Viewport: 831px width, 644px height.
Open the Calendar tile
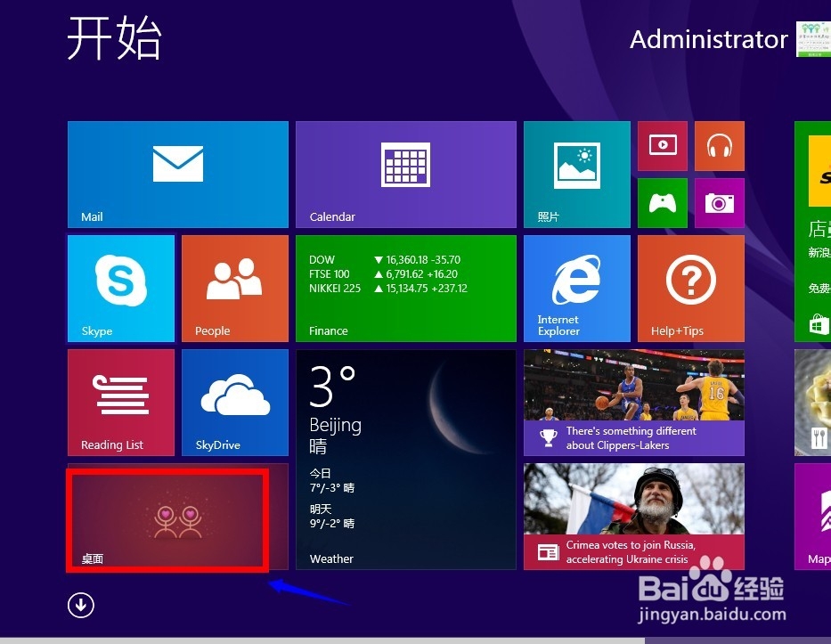406,175
